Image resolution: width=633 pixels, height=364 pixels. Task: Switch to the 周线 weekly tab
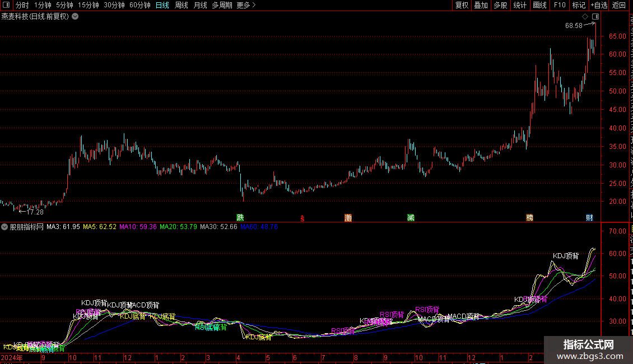pos(181,5)
